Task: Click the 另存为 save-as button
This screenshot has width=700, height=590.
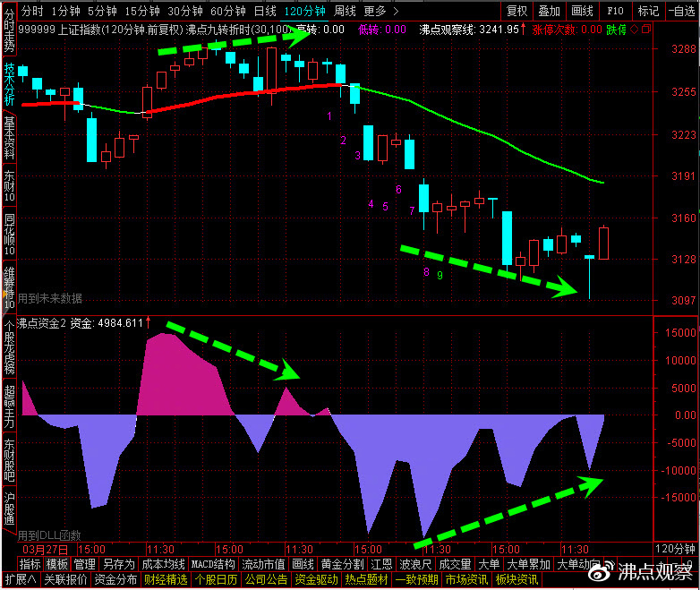Action: (x=118, y=564)
